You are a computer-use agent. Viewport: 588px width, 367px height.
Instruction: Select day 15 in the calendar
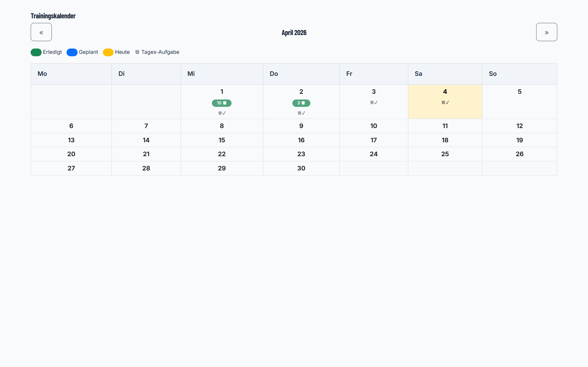(222, 140)
